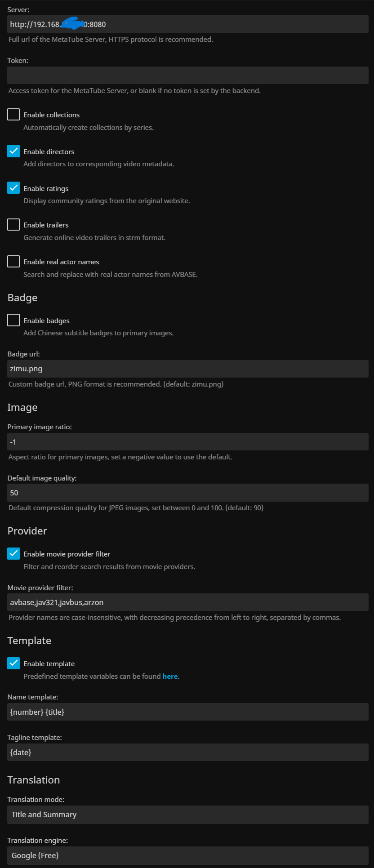Turn on Enable badges checkbox
This screenshot has width=374, height=868.
[13, 320]
